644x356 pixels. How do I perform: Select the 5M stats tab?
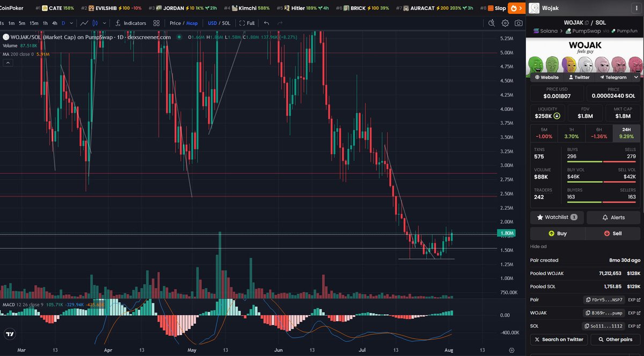[x=544, y=133]
